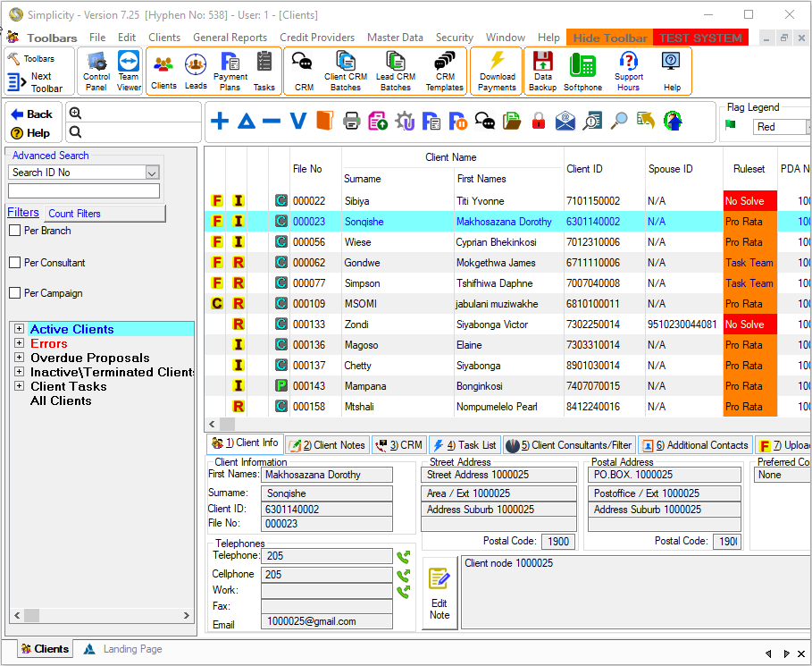Select the red No Solve ruleset cell for Sibiya
Screen dimensions: 812x666
(749, 201)
